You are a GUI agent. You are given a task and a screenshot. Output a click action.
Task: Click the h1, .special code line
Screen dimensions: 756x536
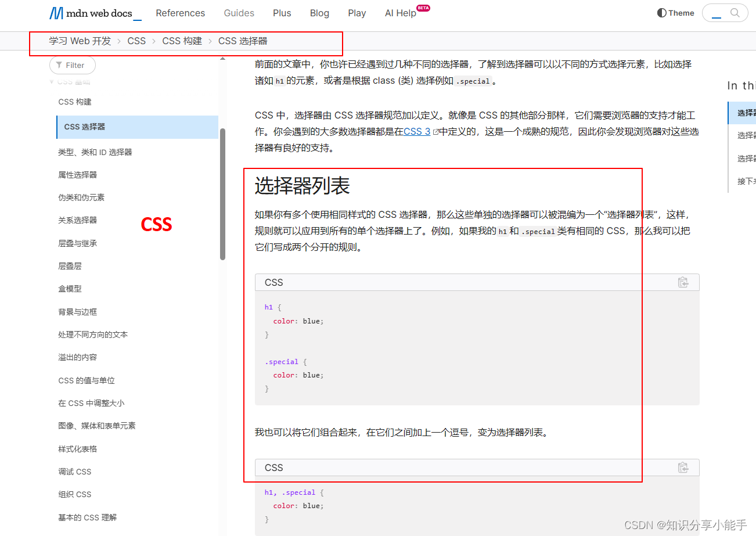tap(294, 492)
